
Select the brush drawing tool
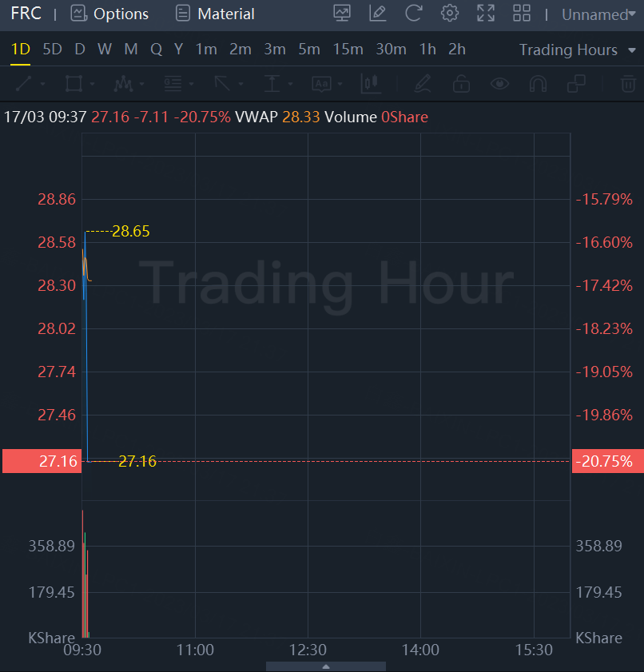(423, 84)
